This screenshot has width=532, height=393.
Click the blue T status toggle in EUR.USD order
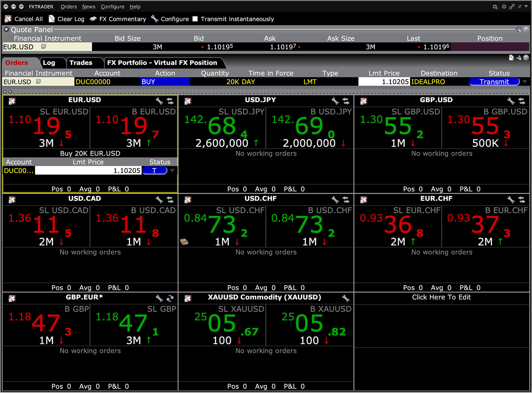(155, 170)
